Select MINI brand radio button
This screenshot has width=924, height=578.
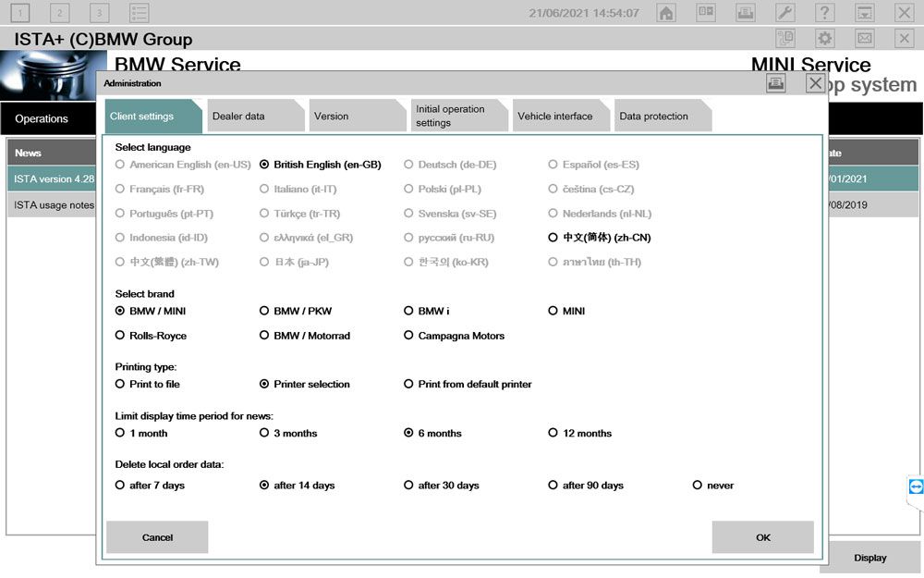tap(566, 311)
